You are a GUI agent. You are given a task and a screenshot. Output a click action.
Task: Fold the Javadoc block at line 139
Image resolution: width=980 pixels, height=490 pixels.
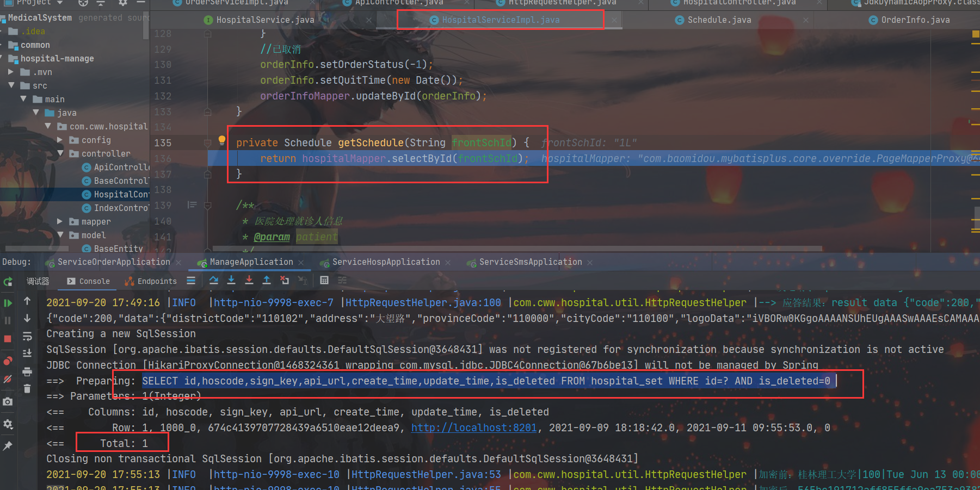207,206
